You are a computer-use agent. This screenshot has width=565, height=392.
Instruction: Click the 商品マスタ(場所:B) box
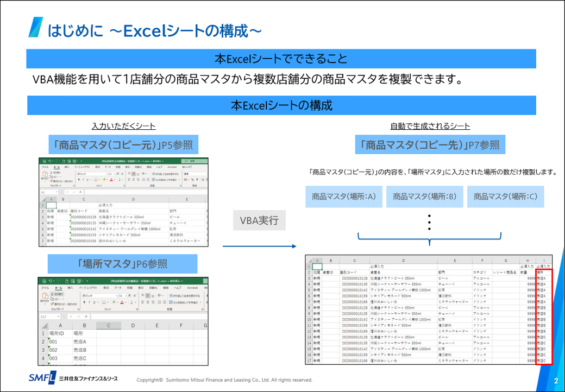pyautogui.click(x=424, y=197)
